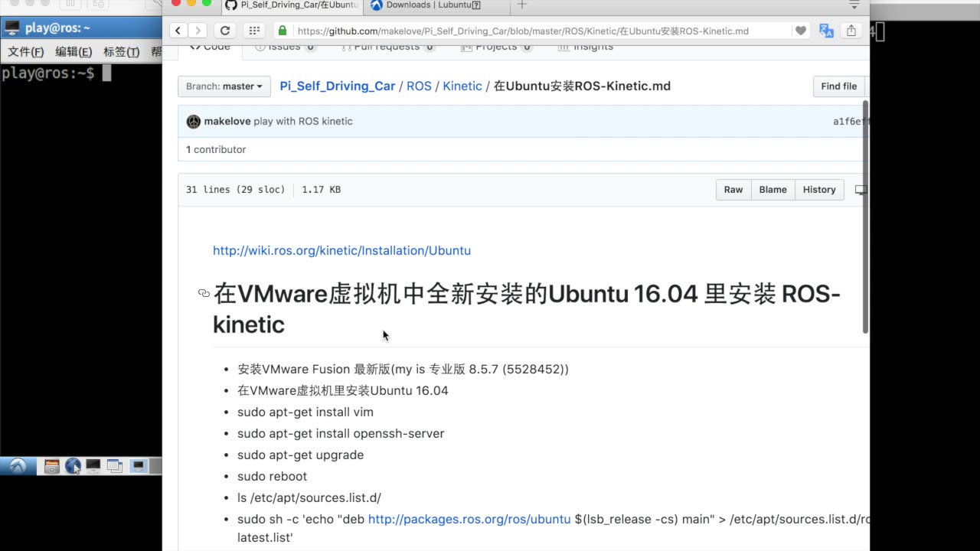Click 'sudo reboot' list item
This screenshot has height=551, width=980.
[x=272, y=476]
